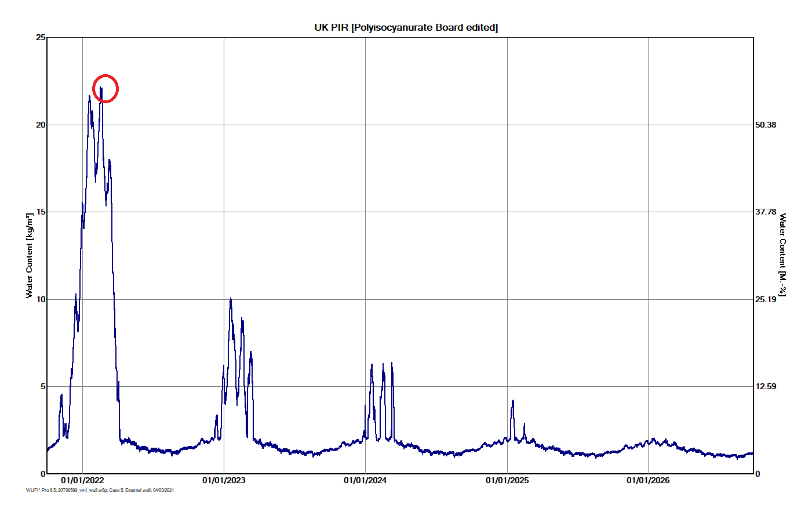Click the small 2025 spike on the curve
This screenshot has height=519, width=812.
[512, 400]
